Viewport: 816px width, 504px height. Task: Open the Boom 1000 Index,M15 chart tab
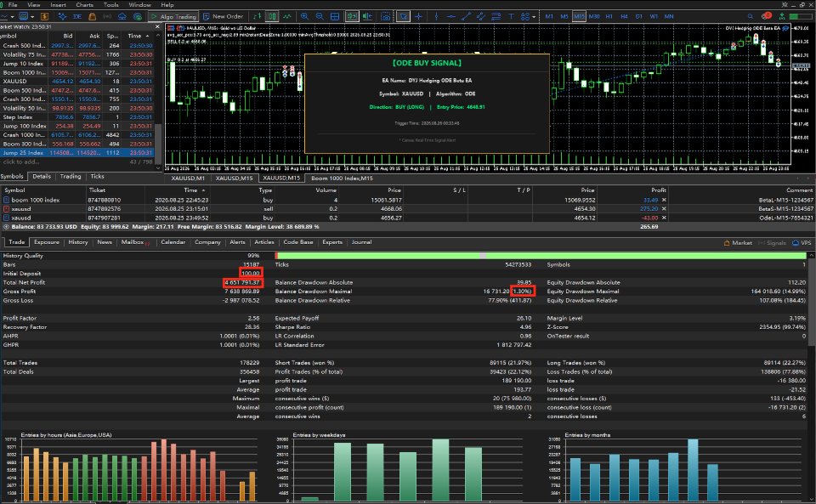342,178
